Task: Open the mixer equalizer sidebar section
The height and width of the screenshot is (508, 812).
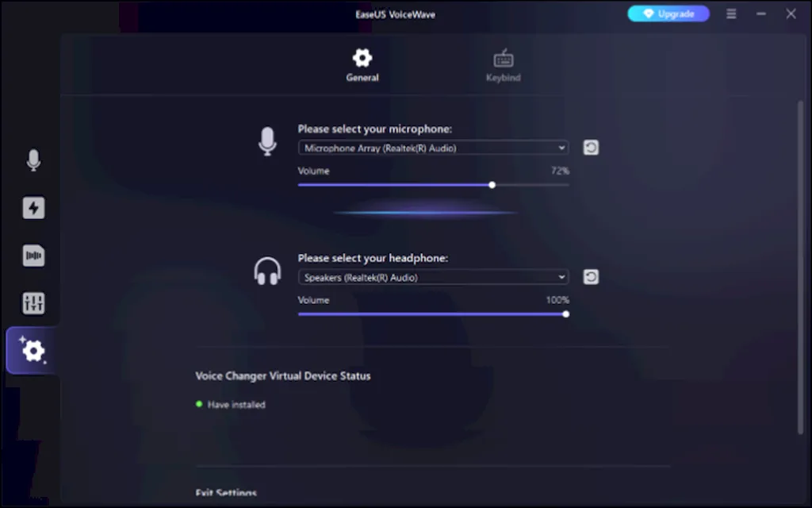Action: (33, 303)
